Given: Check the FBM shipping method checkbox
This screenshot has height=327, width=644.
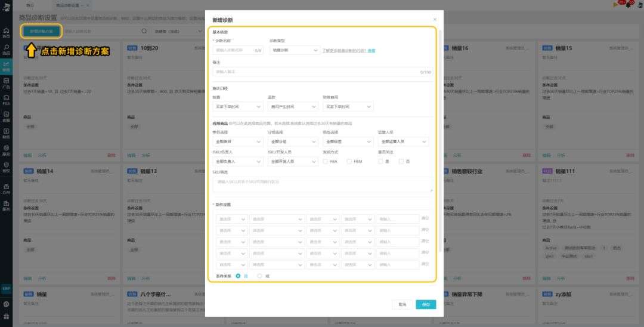Looking at the screenshot, I should click(x=349, y=161).
